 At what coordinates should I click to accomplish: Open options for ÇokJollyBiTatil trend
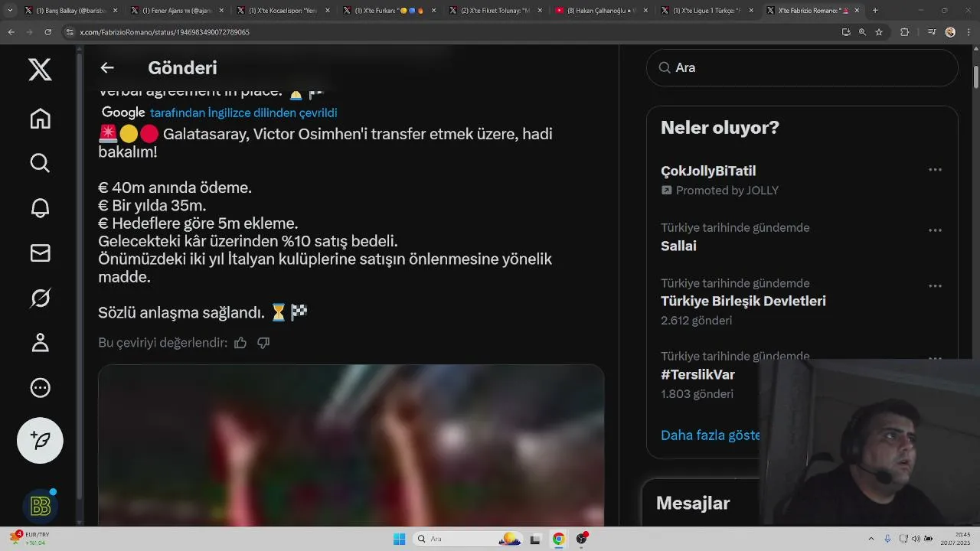[x=935, y=170]
